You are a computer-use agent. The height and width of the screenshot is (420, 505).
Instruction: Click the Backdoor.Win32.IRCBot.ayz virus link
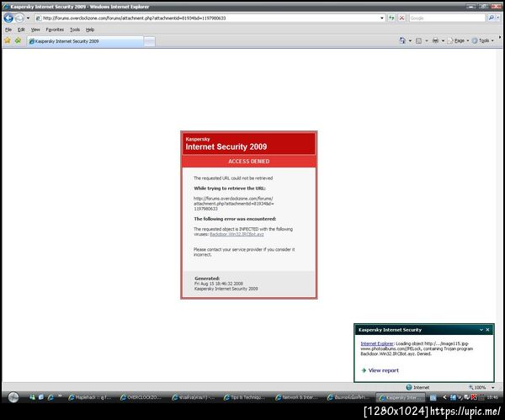pyautogui.click(x=237, y=234)
